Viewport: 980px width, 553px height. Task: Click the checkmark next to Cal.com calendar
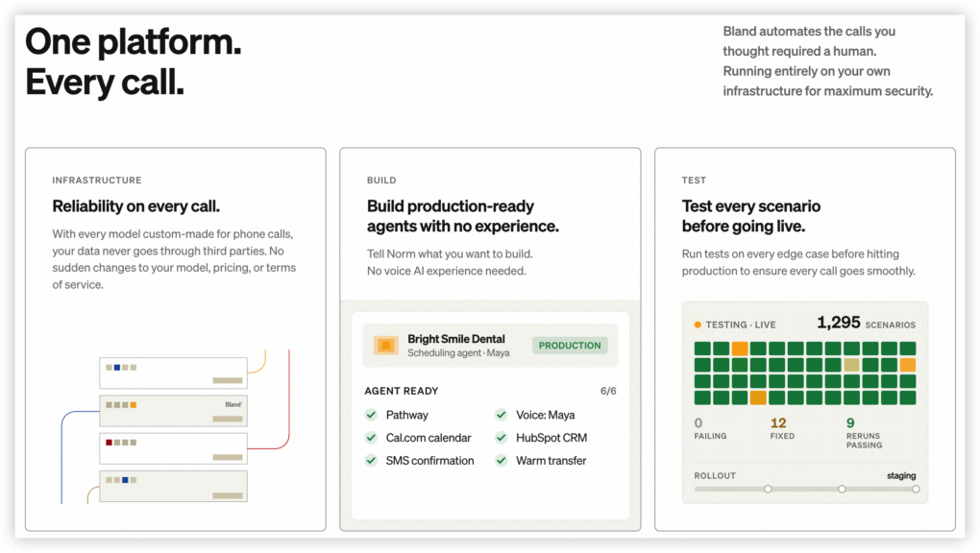(371, 438)
